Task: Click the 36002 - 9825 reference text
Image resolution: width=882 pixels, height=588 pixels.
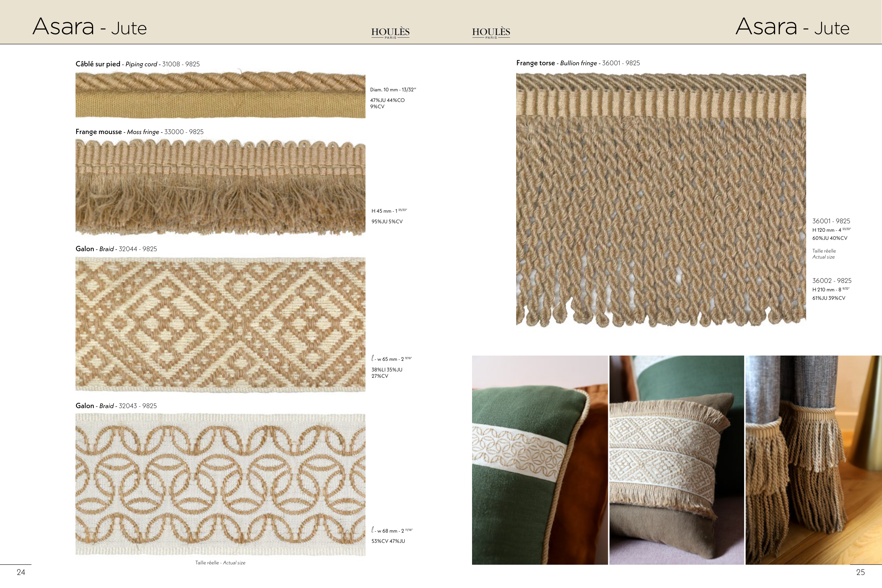Action: point(832,280)
